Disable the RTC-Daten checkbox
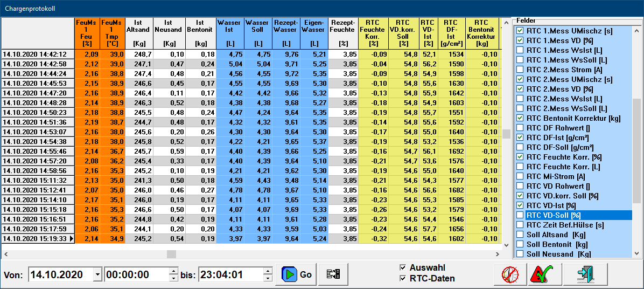The width and height of the screenshot is (644, 289). (403, 279)
